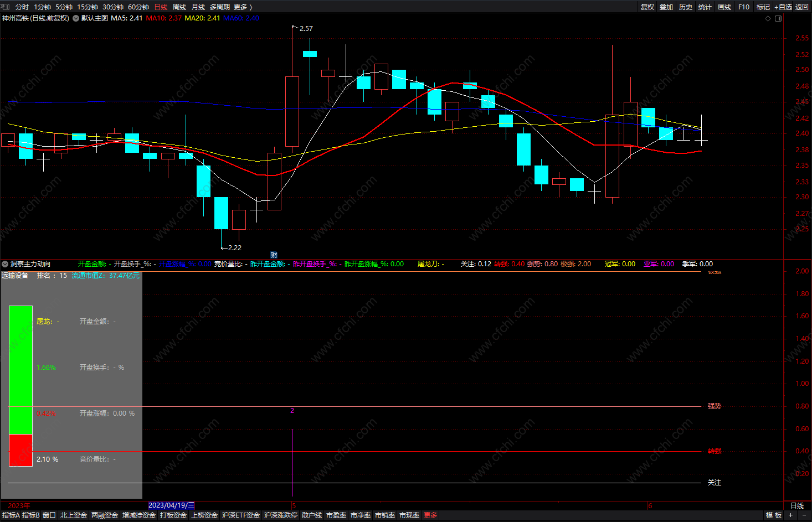Click the 2.22 low price label
This screenshot has height=522, width=812.
[234, 247]
